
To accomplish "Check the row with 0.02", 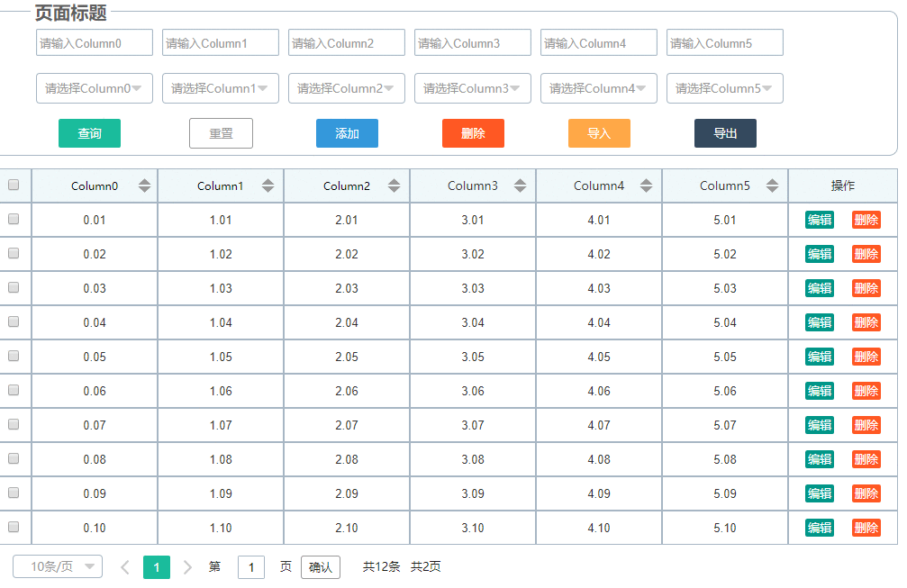I will (14, 253).
